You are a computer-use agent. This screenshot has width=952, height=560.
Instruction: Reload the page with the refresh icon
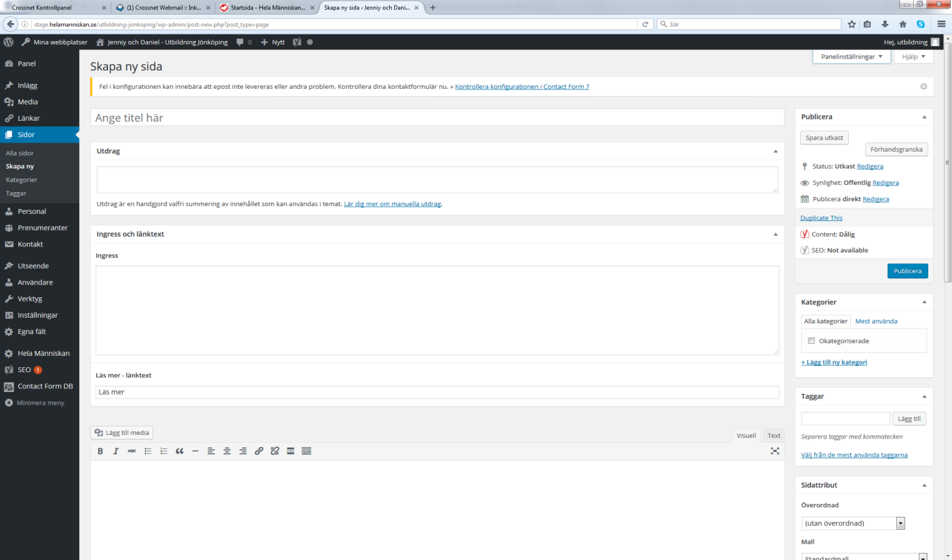tap(645, 24)
